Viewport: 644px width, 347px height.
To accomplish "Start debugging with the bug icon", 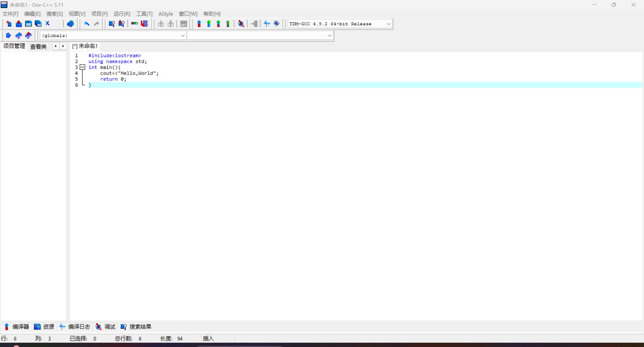I will click(x=241, y=24).
